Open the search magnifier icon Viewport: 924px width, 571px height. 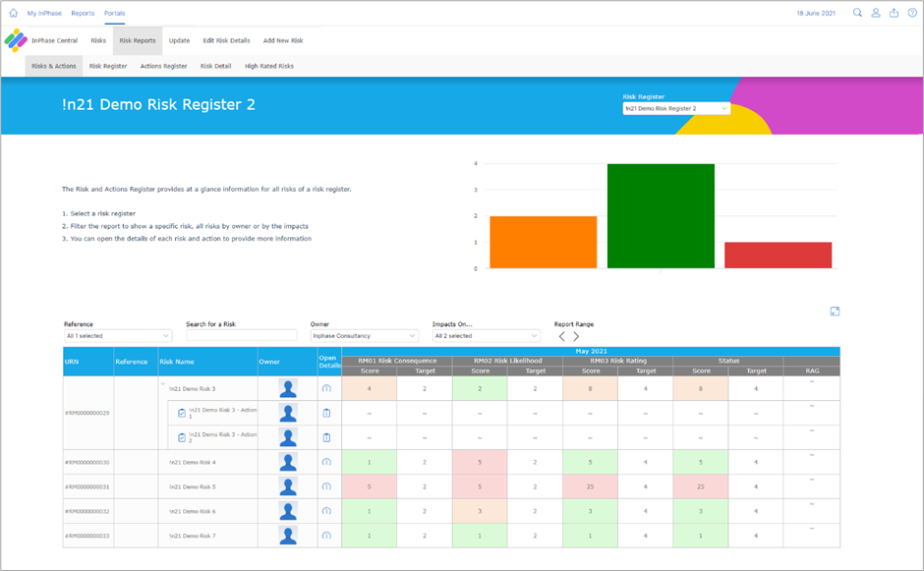point(857,13)
